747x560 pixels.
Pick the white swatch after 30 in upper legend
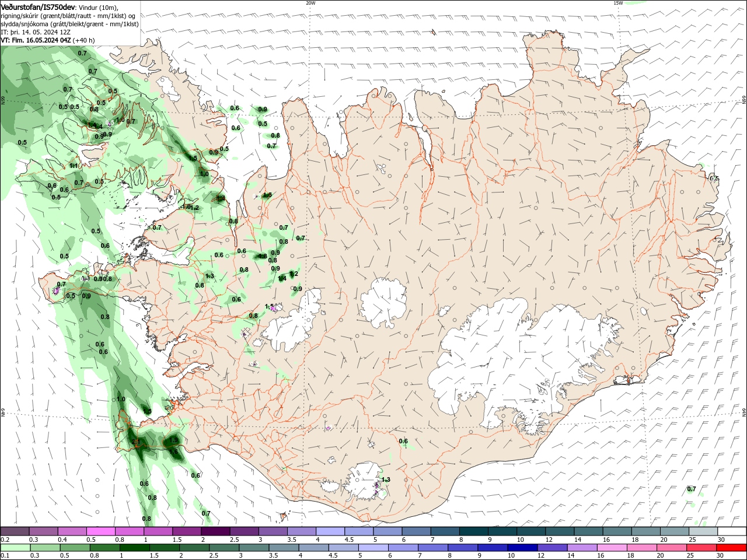coord(732,531)
